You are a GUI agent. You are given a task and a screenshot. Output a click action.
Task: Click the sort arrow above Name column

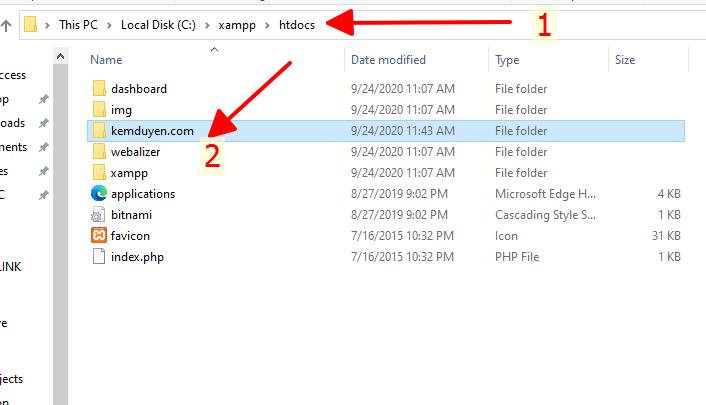215,49
